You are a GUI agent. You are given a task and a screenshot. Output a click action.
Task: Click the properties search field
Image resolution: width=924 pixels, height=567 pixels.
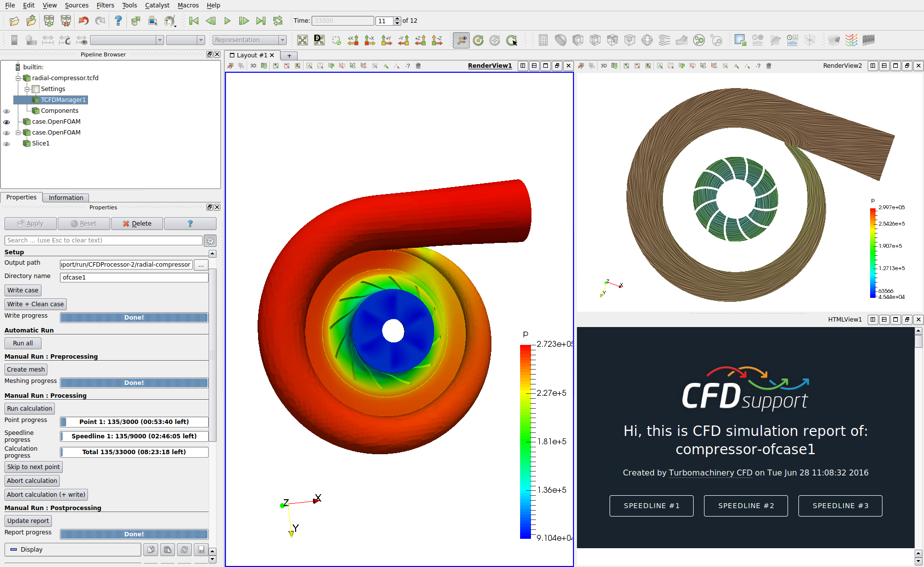click(103, 240)
